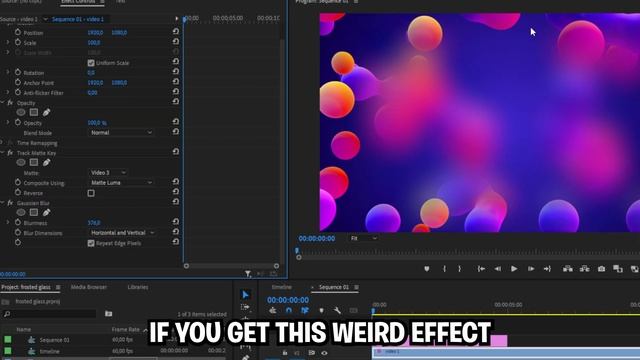Toggle track output eye icon
The width and height of the screenshot is (640, 360).
(x=324, y=353)
